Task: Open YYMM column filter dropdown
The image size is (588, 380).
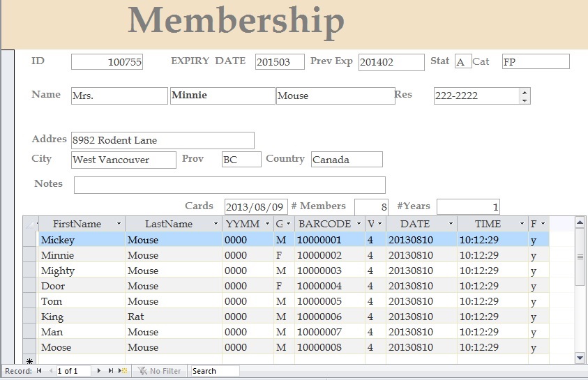Action: click(x=267, y=224)
